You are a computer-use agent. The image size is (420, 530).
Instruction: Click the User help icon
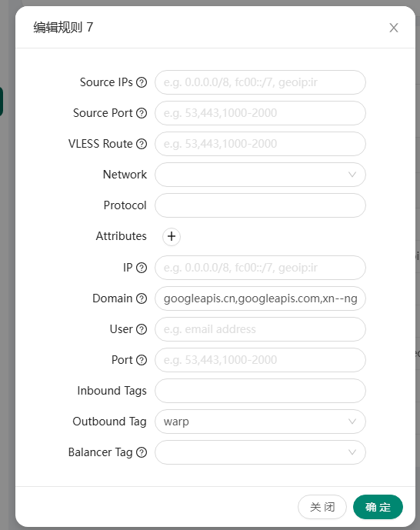tap(142, 329)
